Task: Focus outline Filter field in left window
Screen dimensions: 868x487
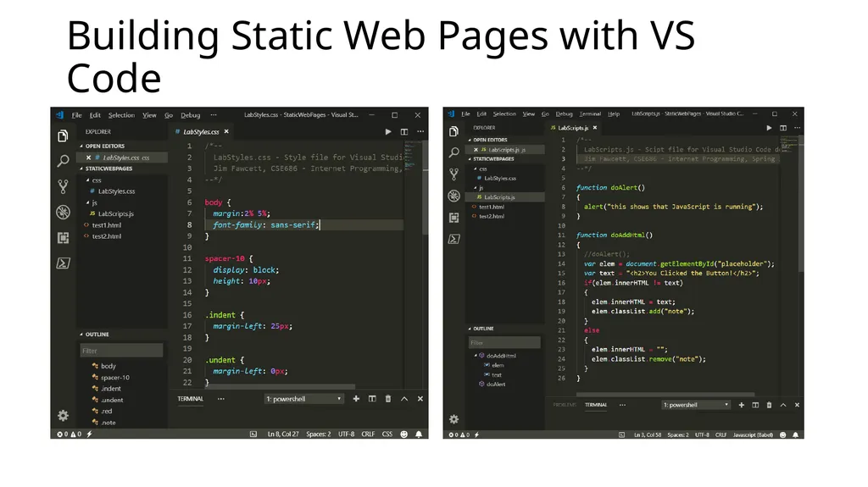Action: point(121,351)
